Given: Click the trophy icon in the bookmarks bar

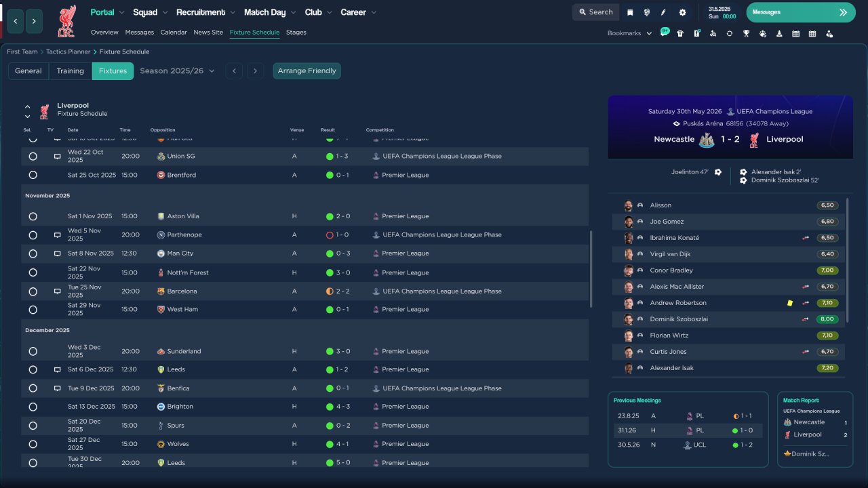Looking at the screenshot, I should coord(746,33).
